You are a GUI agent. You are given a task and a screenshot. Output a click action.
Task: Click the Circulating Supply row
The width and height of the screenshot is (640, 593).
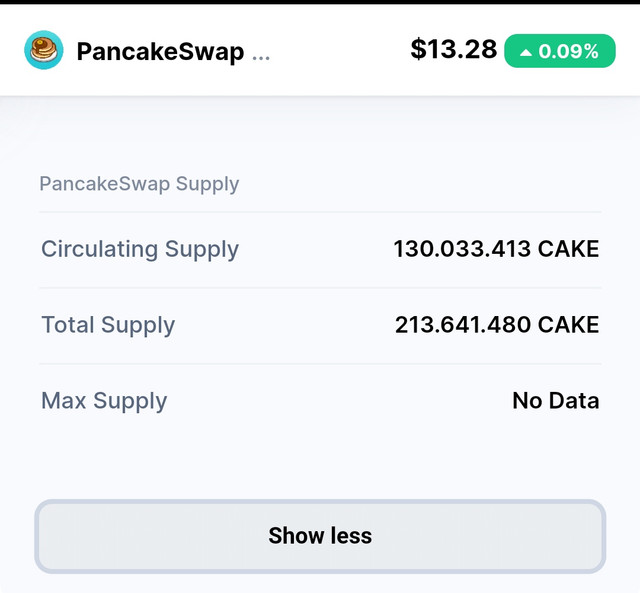coord(320,250)
